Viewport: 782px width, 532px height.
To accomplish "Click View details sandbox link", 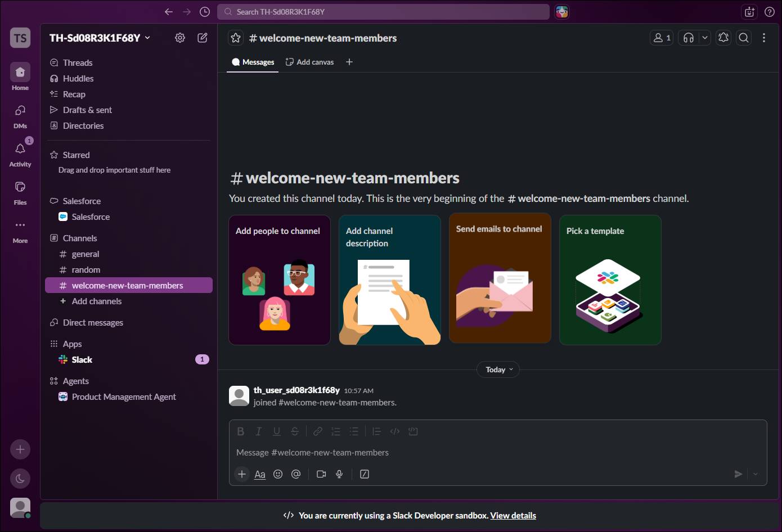I will click(x=513, y=515).
